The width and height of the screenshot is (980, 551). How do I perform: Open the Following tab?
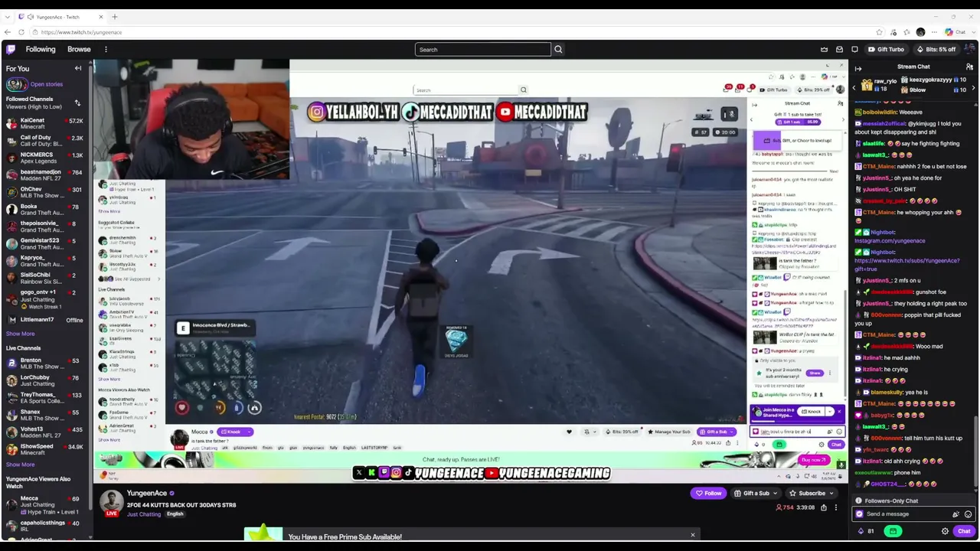click(x=41, y=49)
